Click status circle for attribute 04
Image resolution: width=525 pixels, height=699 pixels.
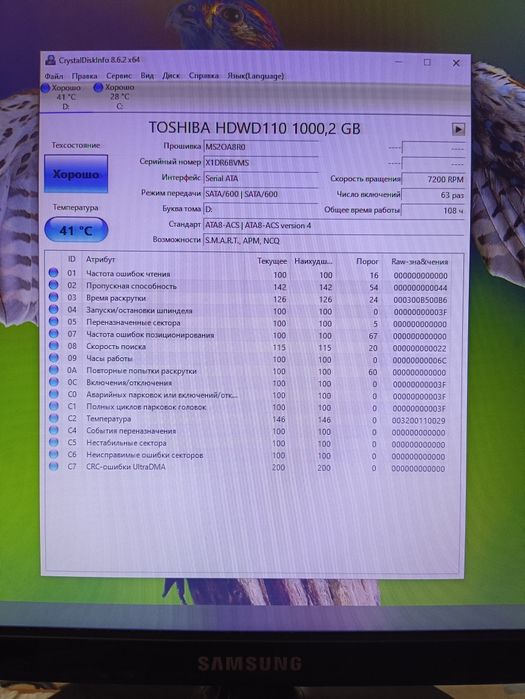pos(53,309)
